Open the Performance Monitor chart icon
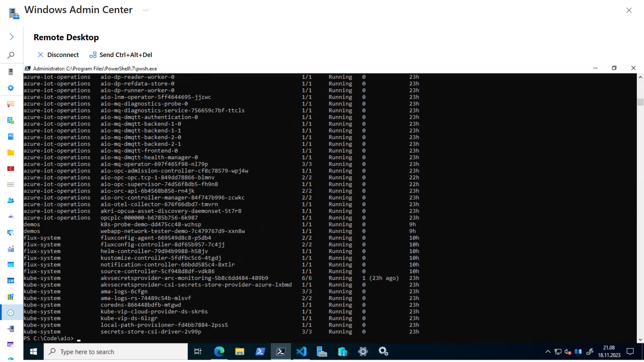The height and width of the screenshot is (362, 644). tap(11, 249)
